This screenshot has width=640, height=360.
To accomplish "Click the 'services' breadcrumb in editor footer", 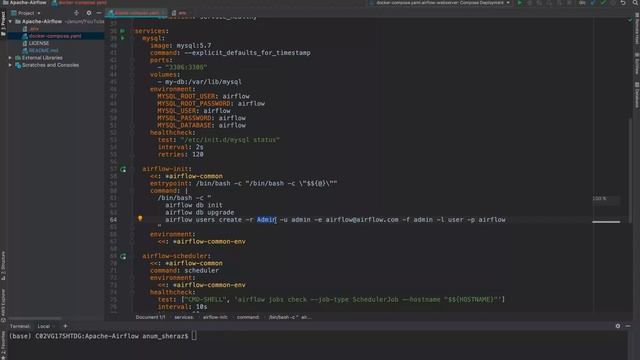I will tap(184, 317).
